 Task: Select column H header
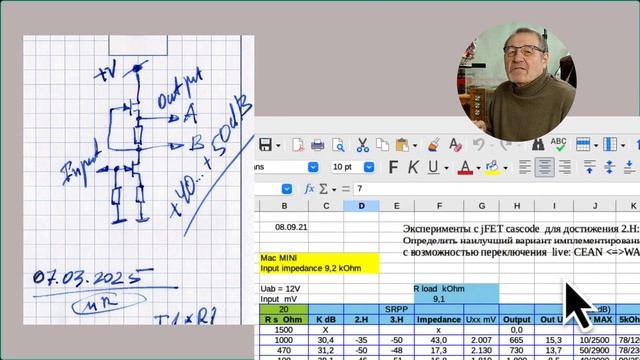pyautogui.click(x=517, y=206)
